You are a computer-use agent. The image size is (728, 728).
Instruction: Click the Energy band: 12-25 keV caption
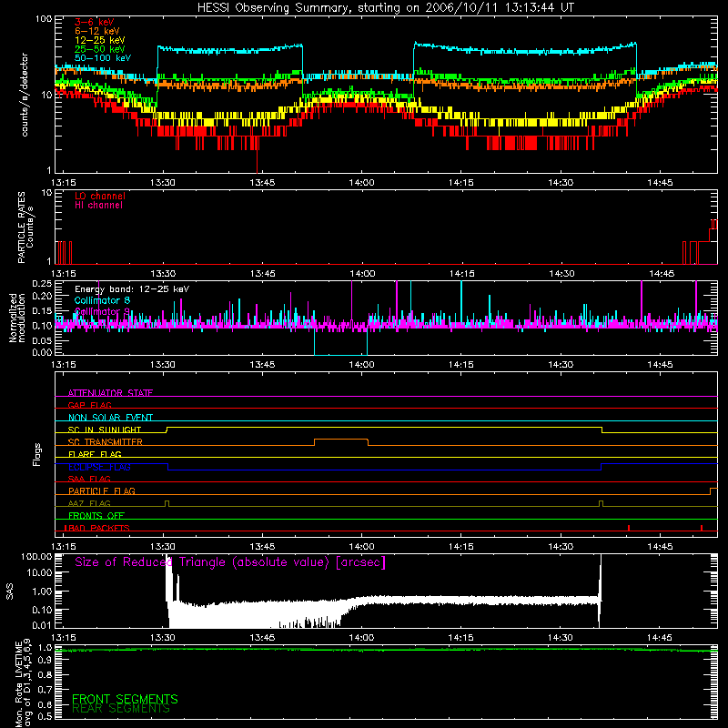point(132,289)
